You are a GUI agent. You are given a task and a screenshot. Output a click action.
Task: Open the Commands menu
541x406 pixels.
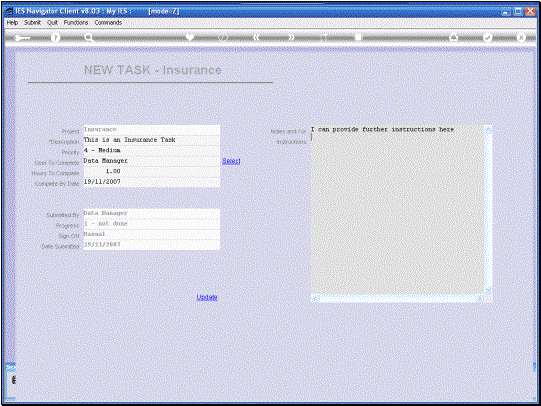(x=108, y=22)
